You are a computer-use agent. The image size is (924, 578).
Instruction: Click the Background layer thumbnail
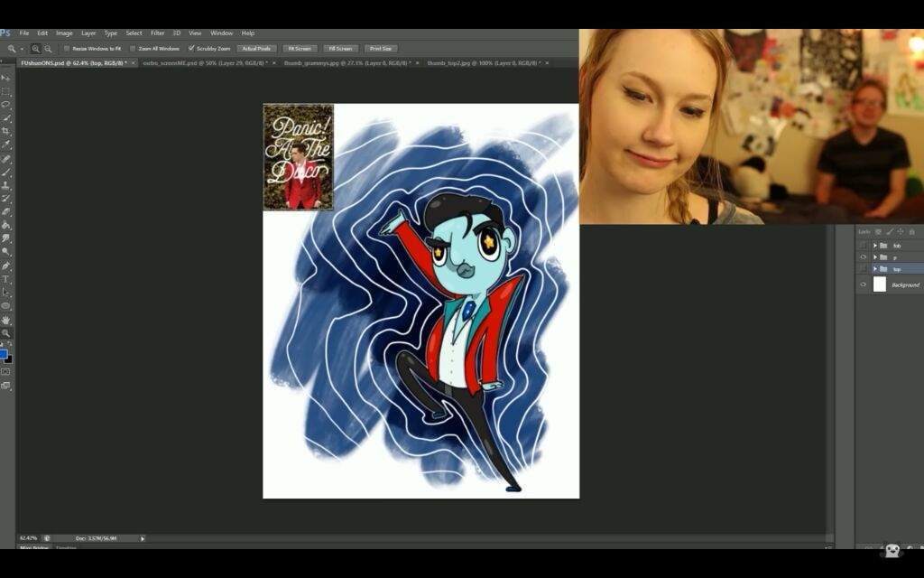(x=879, y=284)
